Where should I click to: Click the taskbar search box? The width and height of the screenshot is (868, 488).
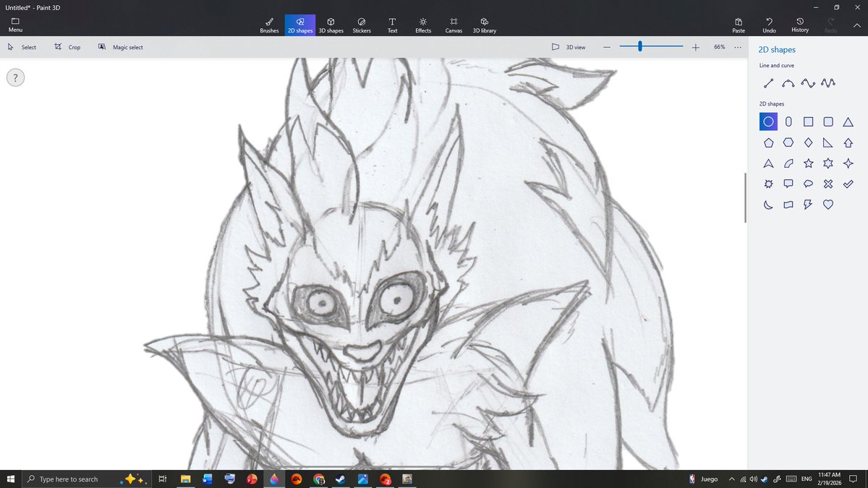(x=85, y=479)
